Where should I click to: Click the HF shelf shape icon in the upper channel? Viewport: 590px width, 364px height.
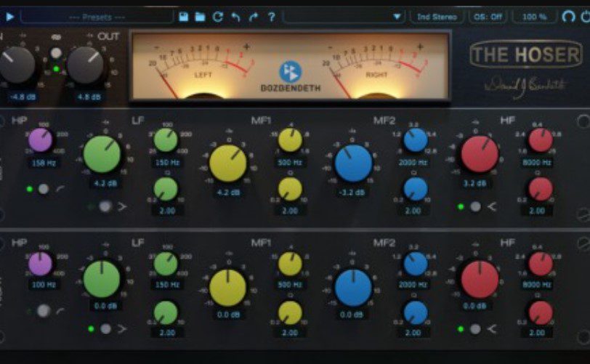pyautogui.click(x=492, y=206)
